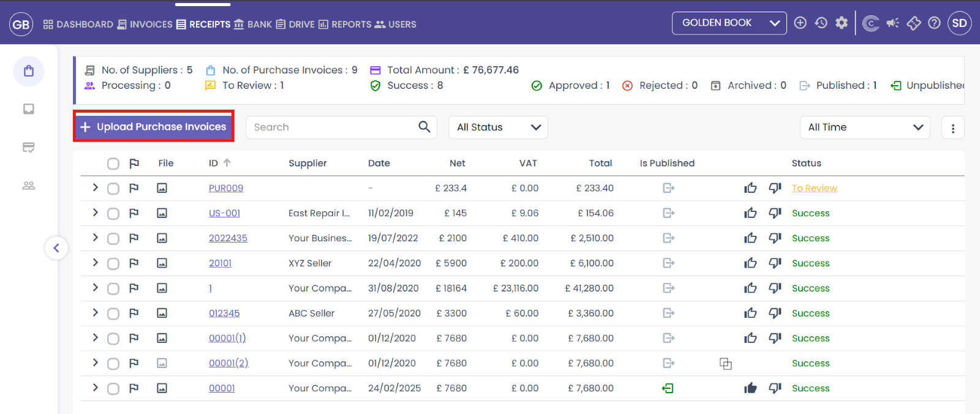
Task: Open the REPORTS tab
Action: tap(345, 24)
